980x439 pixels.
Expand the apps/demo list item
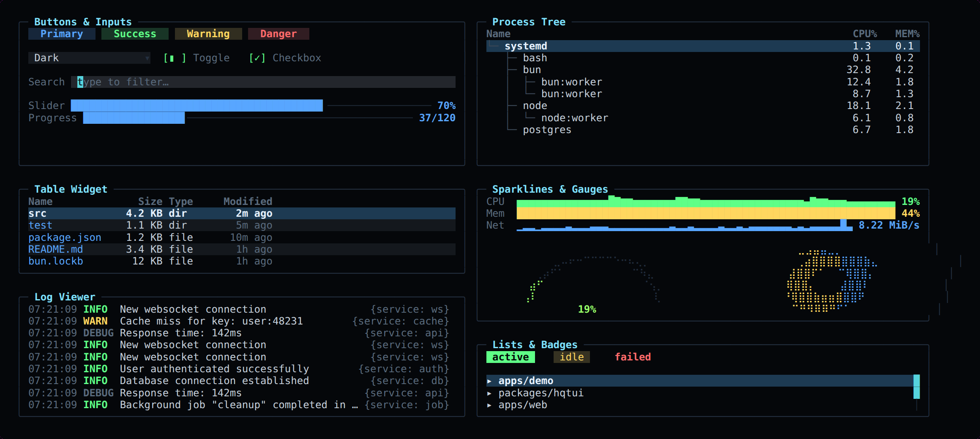click(700, 381)
